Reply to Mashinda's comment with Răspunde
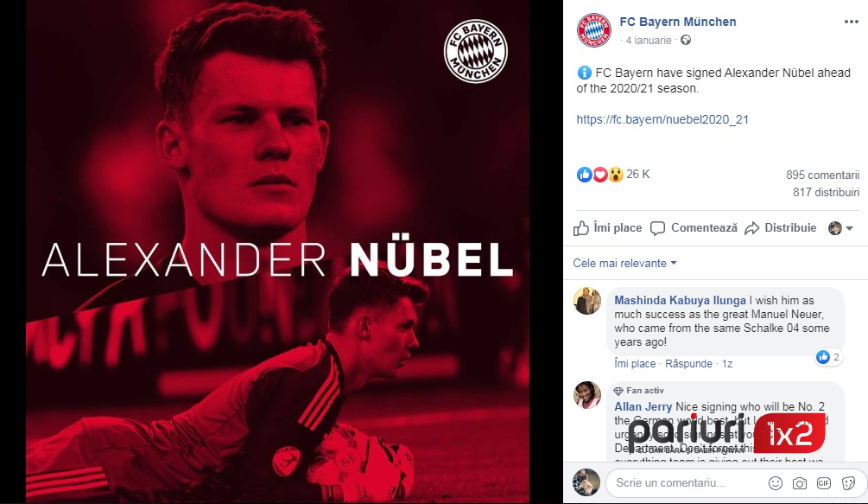868x504 pixels. (688, 364)
